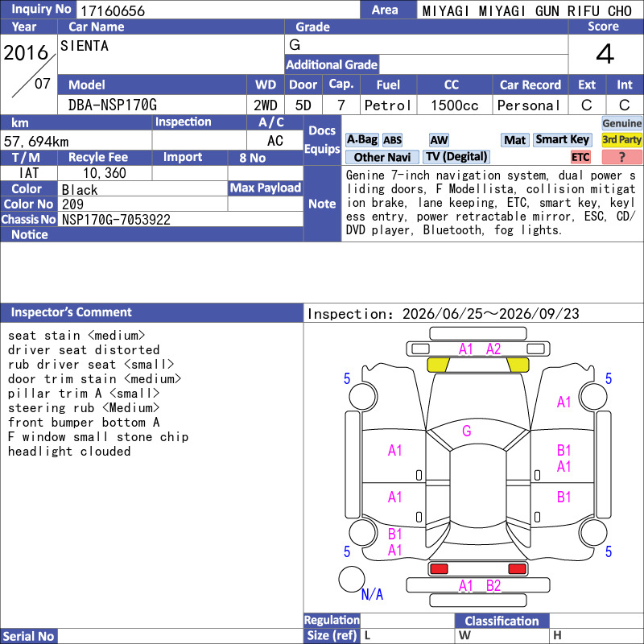Click the Genuine legend label
Viewport: 644px width, 644px height.
click(621, 123)
